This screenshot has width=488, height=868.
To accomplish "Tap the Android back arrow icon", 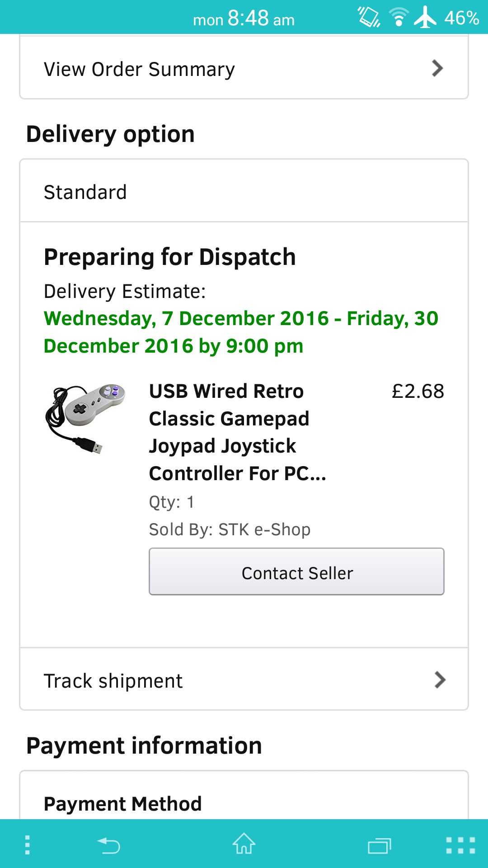I will click(109, 845).
